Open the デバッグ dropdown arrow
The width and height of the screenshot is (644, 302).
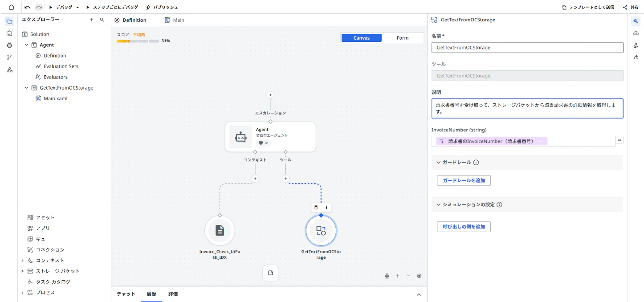pos(78,8)
